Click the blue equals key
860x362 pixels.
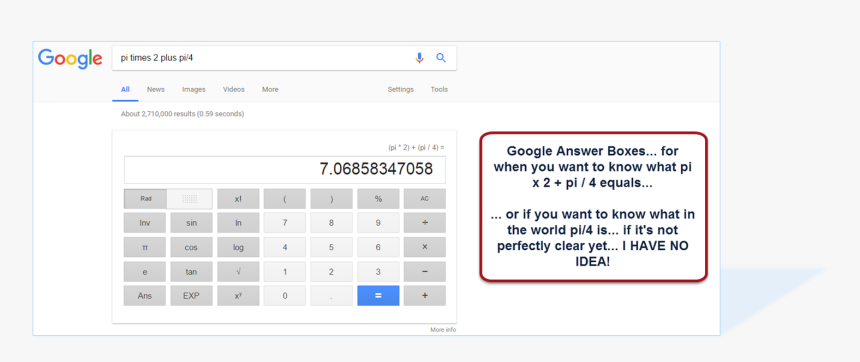[378, 296]
